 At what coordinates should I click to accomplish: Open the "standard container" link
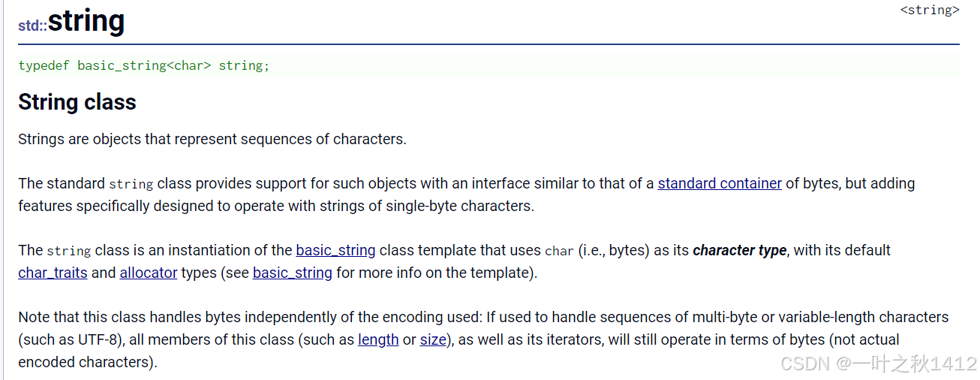[x=720, y=183]
